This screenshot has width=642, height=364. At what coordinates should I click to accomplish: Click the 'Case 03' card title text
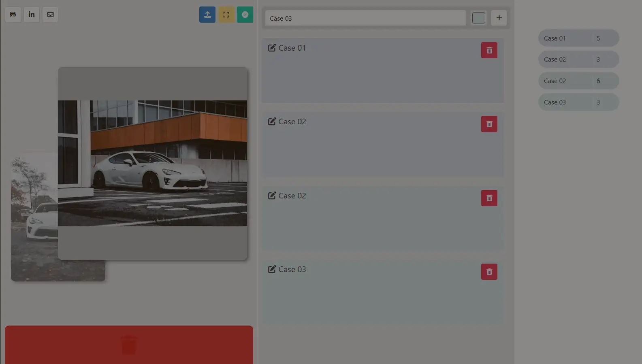[292, 269]
